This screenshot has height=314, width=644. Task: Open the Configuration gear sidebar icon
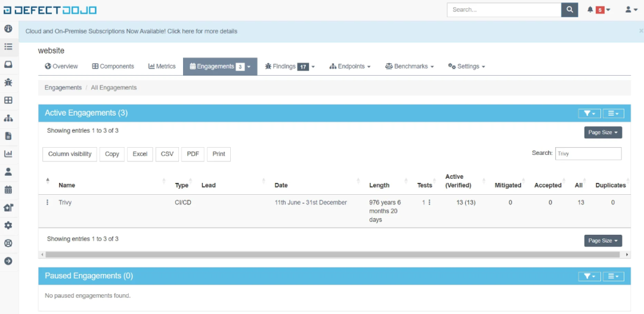pyautogui.click(x=8, y=225)
